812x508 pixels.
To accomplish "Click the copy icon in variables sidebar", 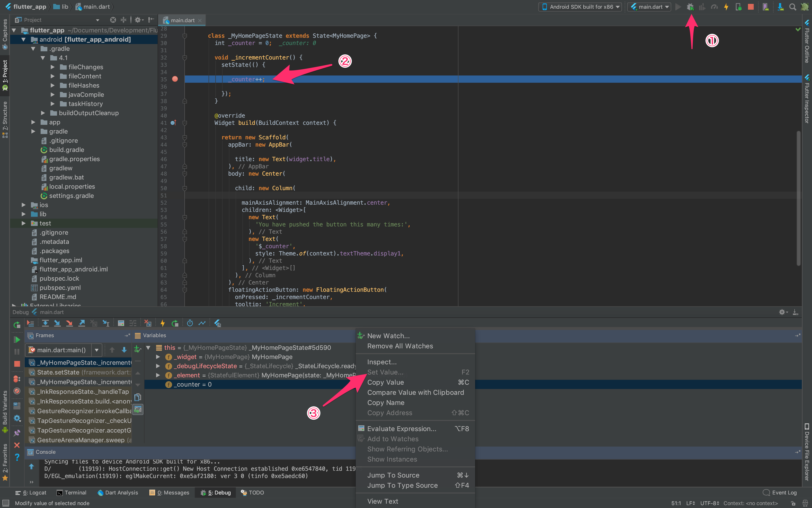I will (x=138, y=397).
